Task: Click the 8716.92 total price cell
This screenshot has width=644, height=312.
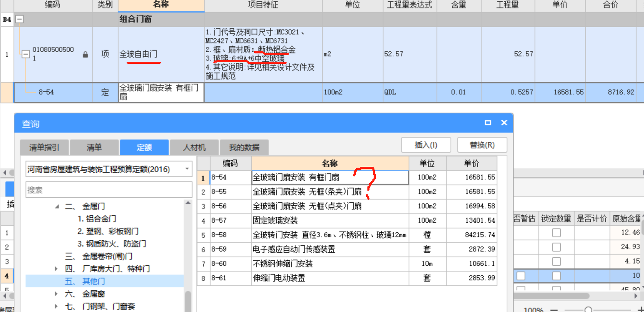Action: (611, 92)
